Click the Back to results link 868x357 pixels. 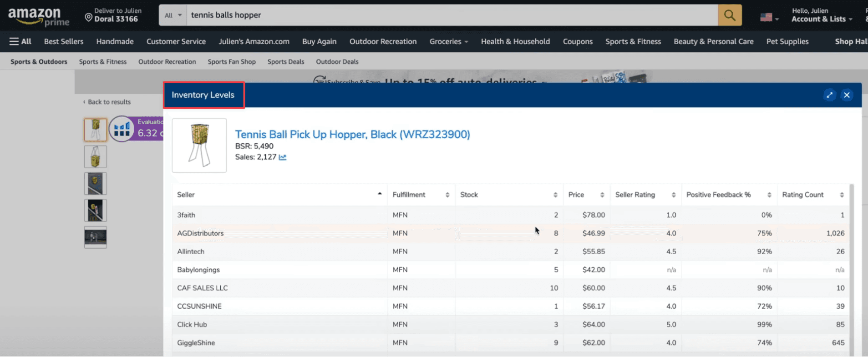[107, 102]
